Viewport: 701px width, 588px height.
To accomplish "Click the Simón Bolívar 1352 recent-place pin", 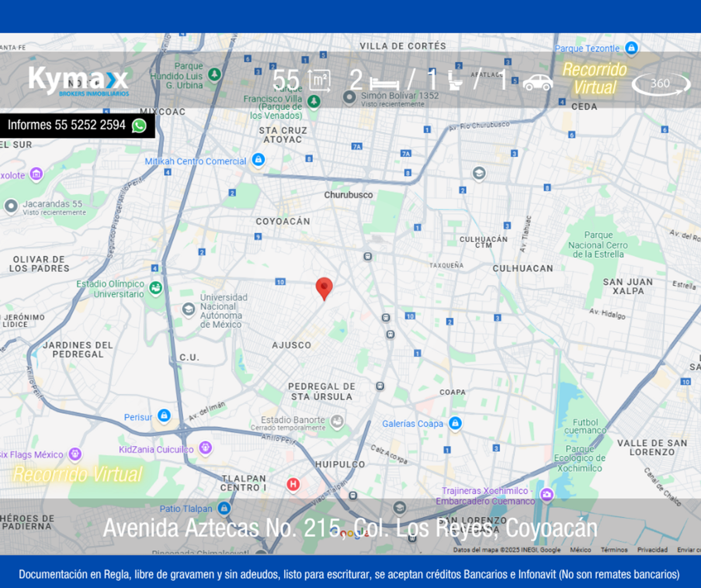I will [350, 97].
